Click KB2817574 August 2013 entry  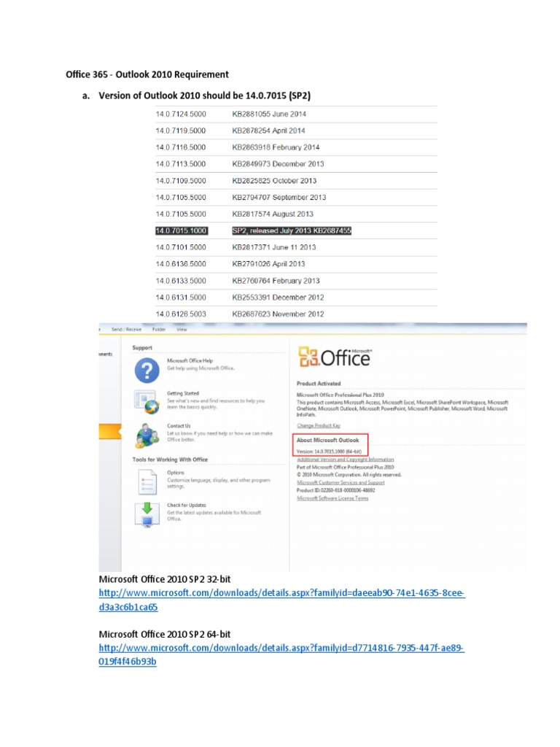coord(273,214)
